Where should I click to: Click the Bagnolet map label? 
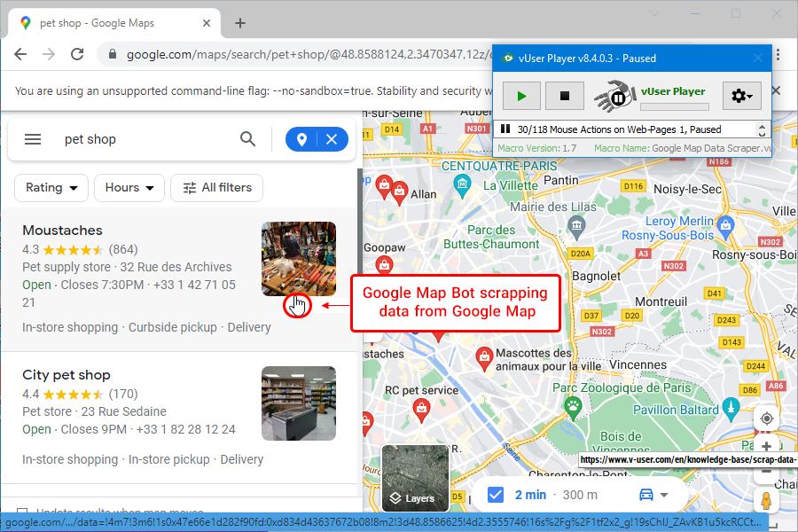click(596, 276)
